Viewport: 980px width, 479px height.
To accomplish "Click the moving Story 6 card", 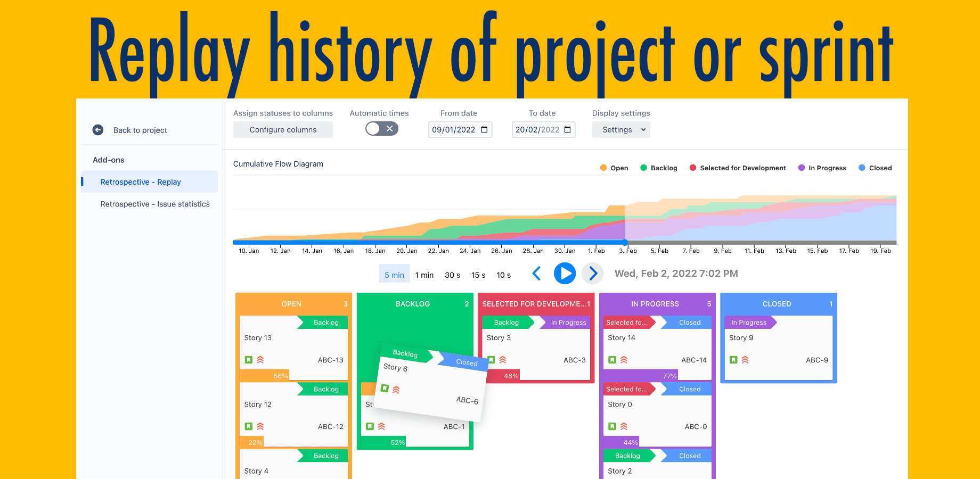I will coord(431,383).
